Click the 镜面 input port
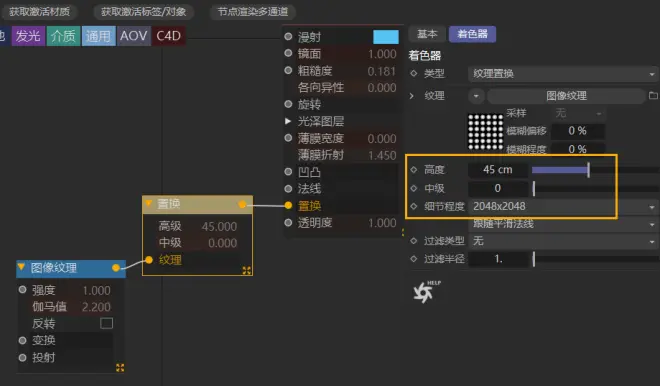This screenshot has width=660, height=386. (288, 53)
